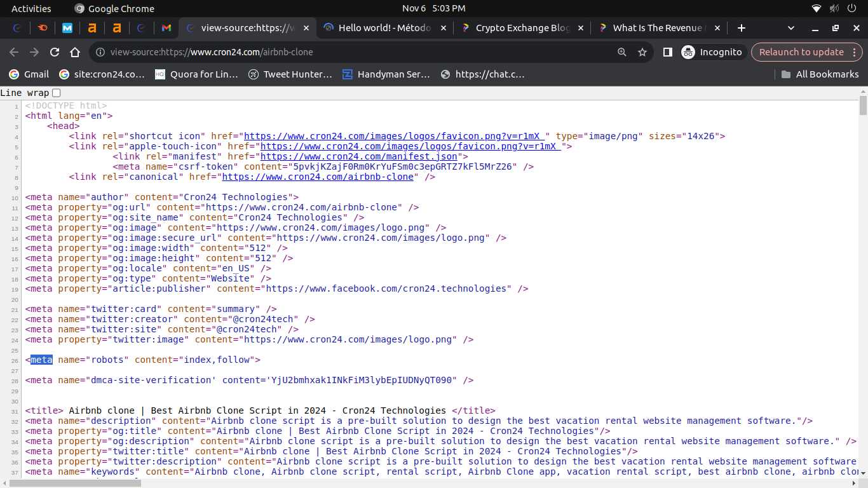868x488 pixels.
Task: Open the Handyman Ser... bookmark
Action: click(x=386, y=74)
